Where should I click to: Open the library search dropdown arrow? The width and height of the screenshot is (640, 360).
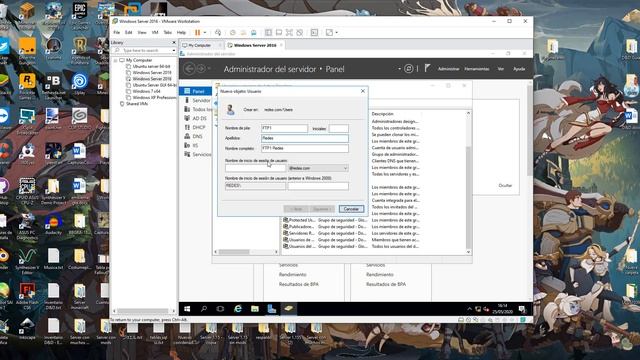click(x=174, y=50)
